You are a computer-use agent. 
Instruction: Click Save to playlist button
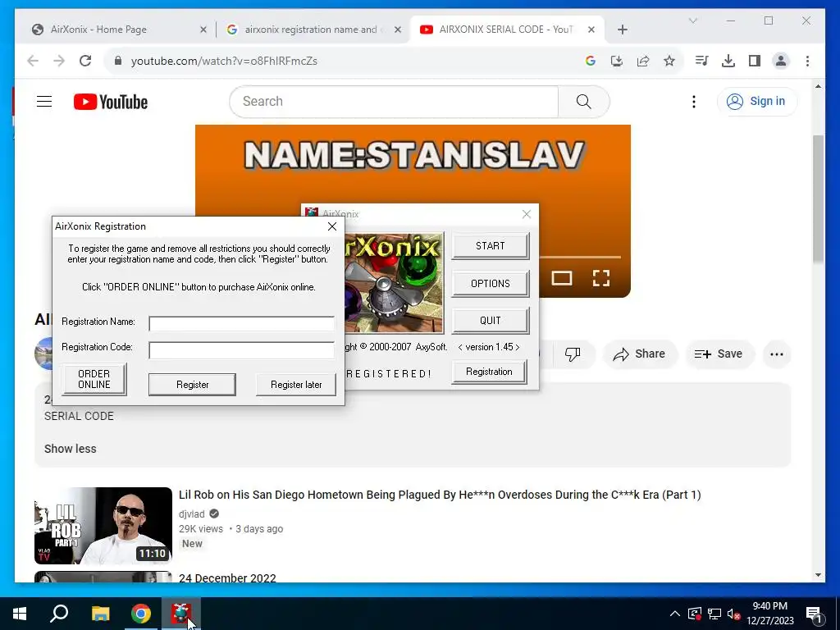pos(719,354)
